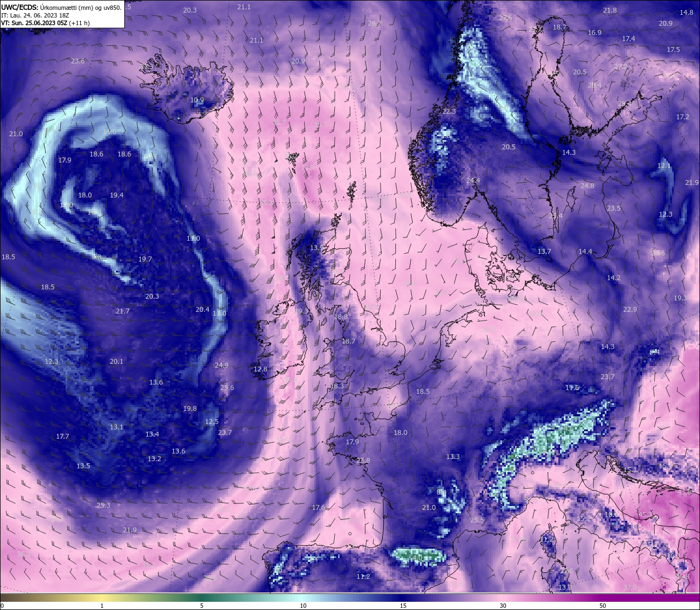
Task: Click the 13.4 value label
Action: tap(152, 434)
